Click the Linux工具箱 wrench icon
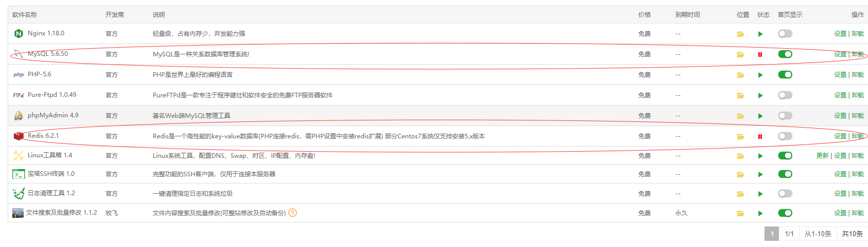This screenshot has height=247, width=868. (x=18, y=155)
